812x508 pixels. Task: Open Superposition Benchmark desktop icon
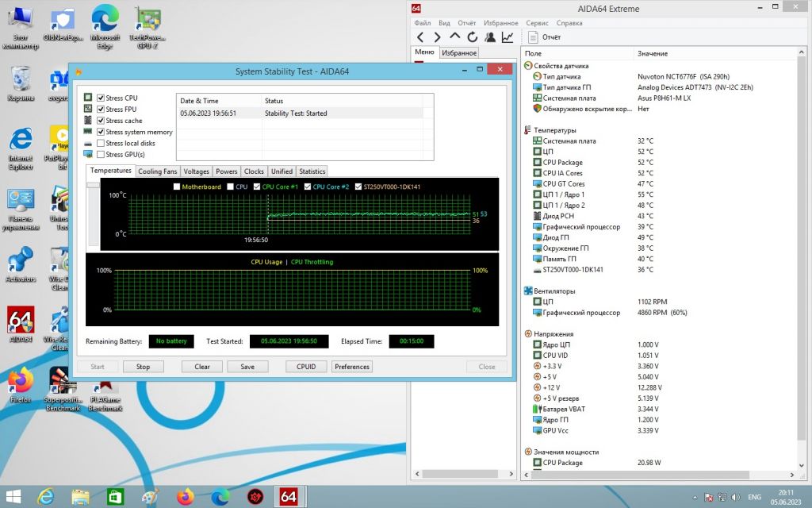pyautogui.click(x=63, y=389)
